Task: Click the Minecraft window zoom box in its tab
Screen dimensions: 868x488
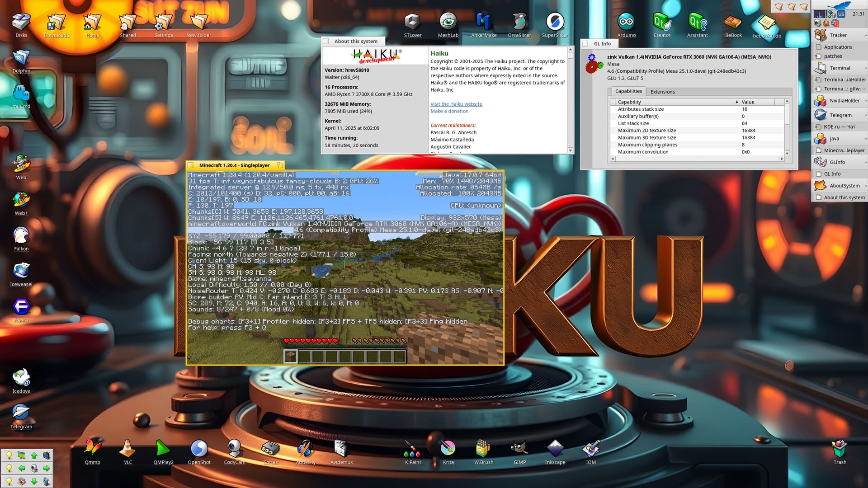Action: coord(280,165)
